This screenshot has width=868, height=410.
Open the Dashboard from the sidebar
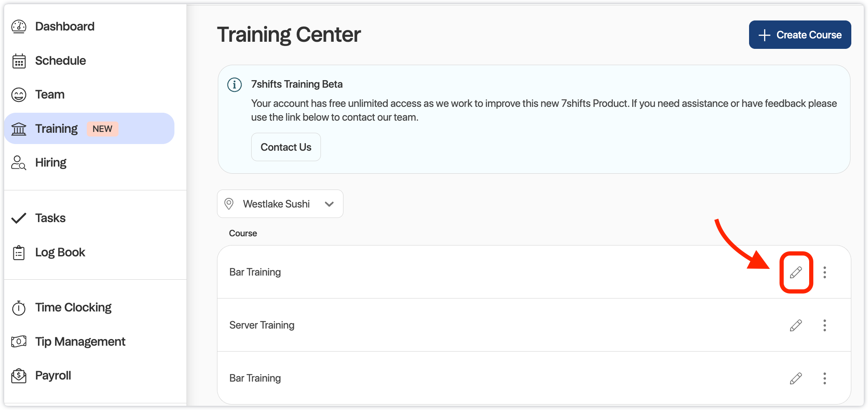(x=64, y=26)
